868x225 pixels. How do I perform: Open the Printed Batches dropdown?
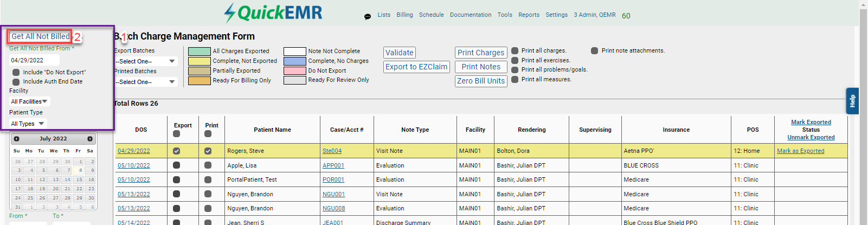(x=145, y=82)
